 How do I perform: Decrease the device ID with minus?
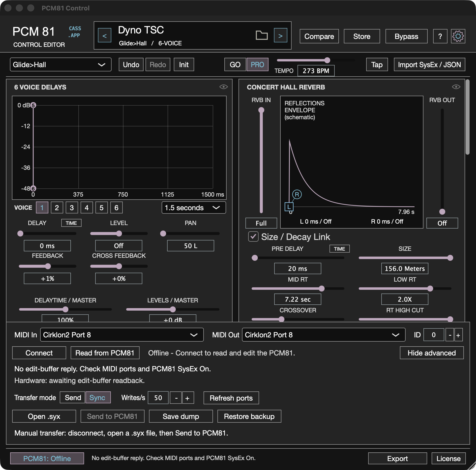[x=450, y=335]
